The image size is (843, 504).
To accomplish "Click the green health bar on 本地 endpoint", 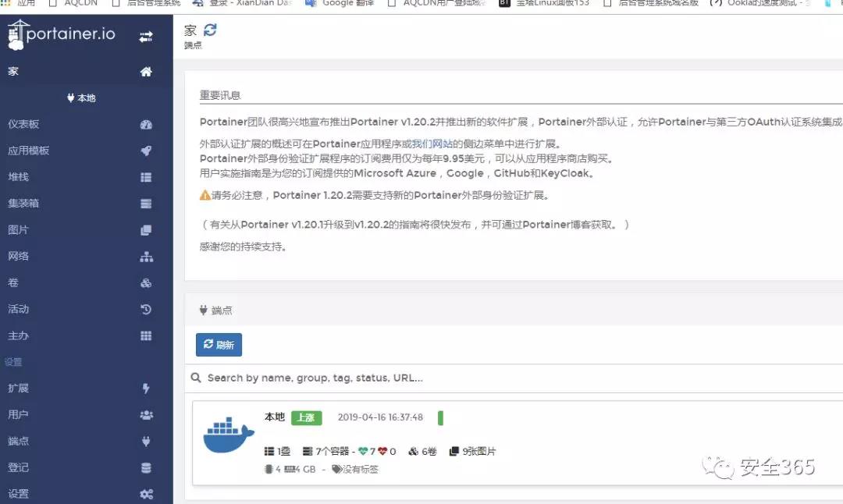I will click(440, 418).
